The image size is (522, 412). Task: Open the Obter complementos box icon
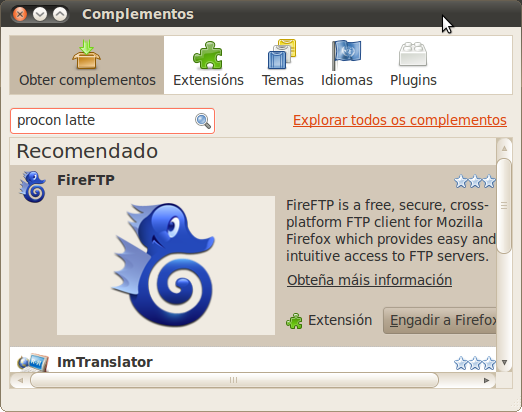click(x=86, y=54)
